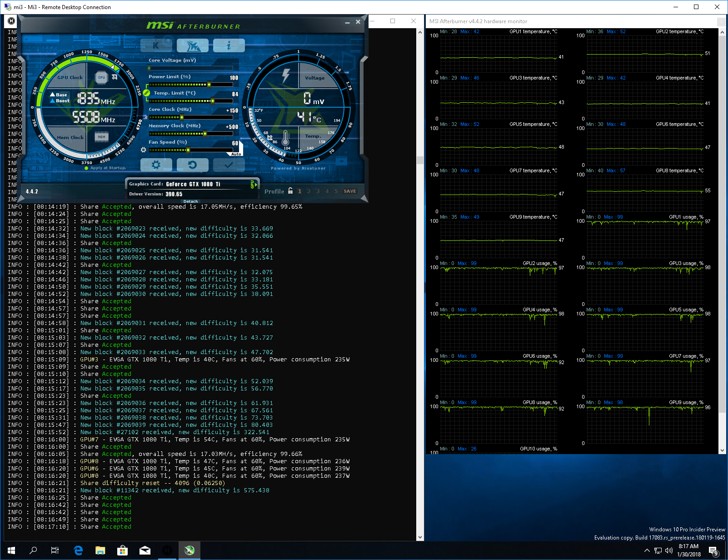This screenshot has height=560, width=728.
Task: Click Detach below the graphics card info
Action: pos(190,201)
